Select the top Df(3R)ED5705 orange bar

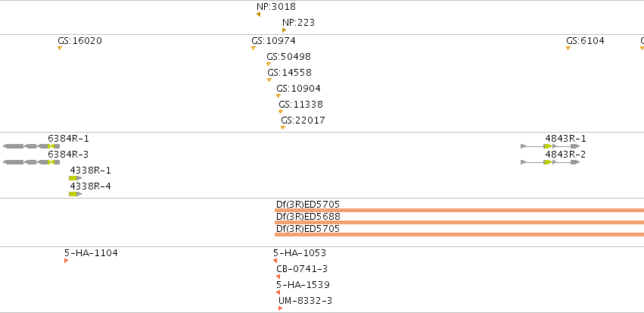coord(459,211)
